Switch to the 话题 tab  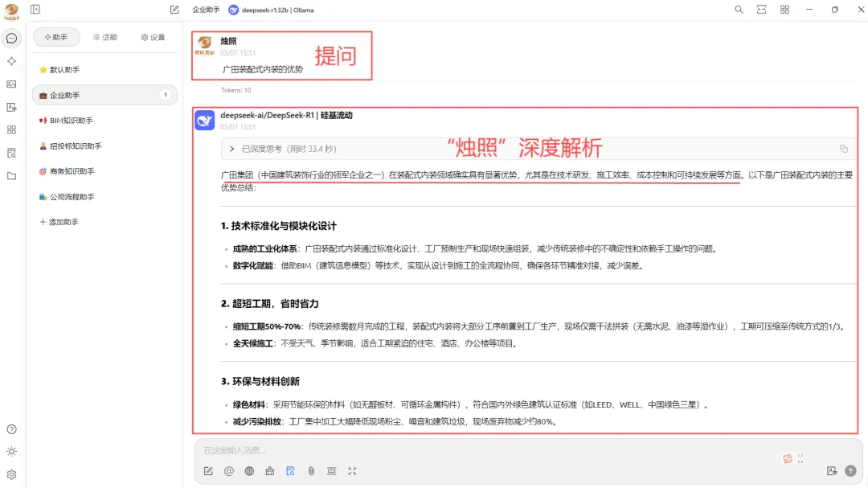[104, 37]
